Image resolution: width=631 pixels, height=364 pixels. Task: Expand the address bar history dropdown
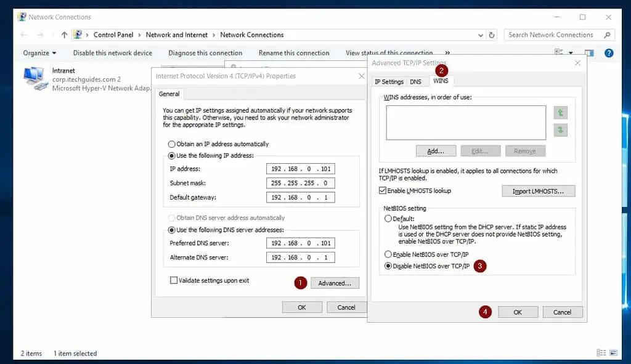(x=479, y=35)
